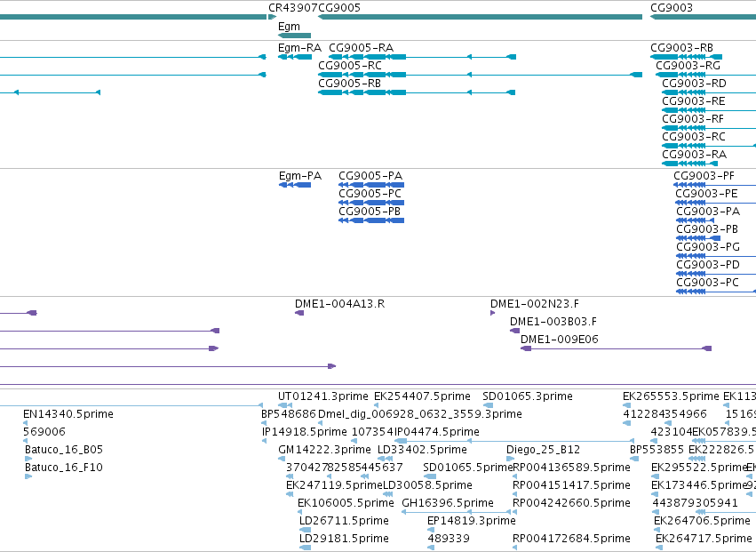Viewport: 756px width, 552px height.
Task: Click the CR43907 gene label
Action: click(x=293, y=8)
